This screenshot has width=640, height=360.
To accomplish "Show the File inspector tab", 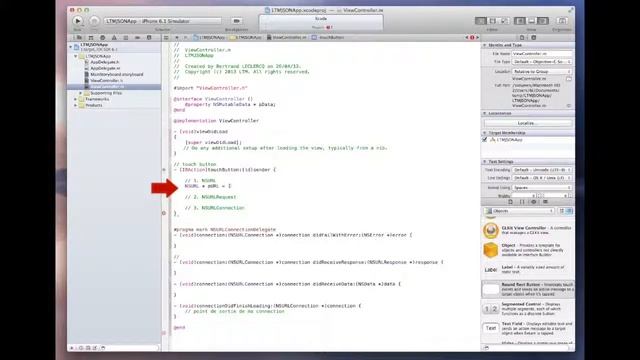I will point(522,38).
